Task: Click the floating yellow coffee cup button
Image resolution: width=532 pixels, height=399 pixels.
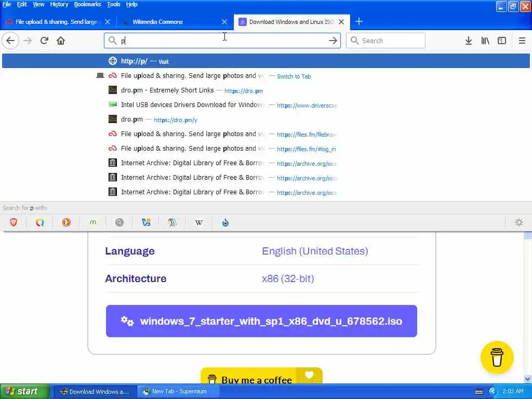Action: click(497, 357)
